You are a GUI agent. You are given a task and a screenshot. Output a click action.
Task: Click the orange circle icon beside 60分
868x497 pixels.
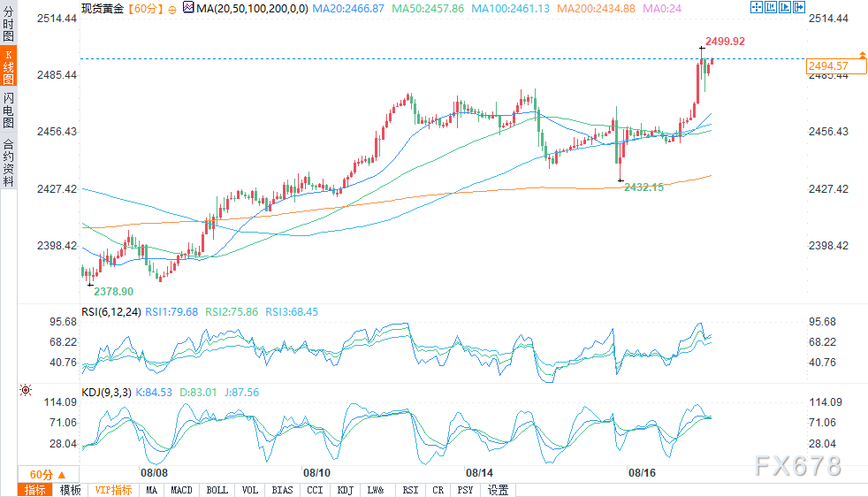[x=172, y=10]
